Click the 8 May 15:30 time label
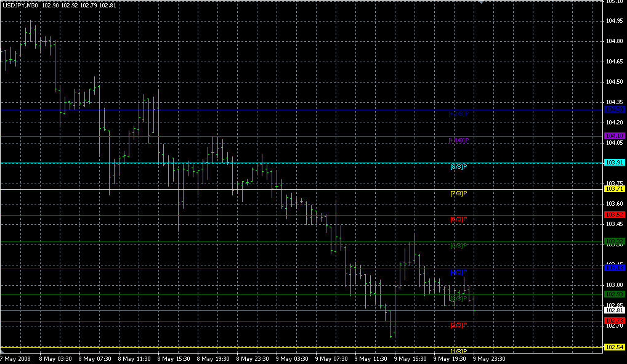The image size is (627, 364). click(174, 358)
